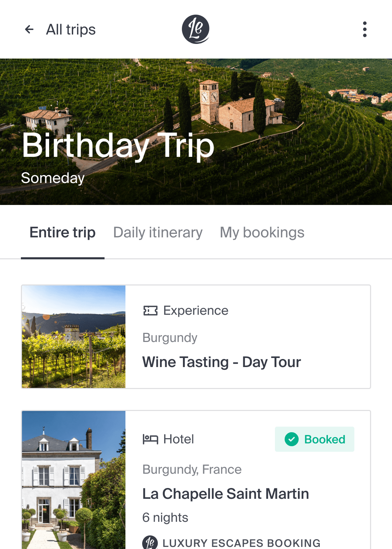Go back to All trips
This screenshot has width=392, height=549.
[x=71, y=30]
